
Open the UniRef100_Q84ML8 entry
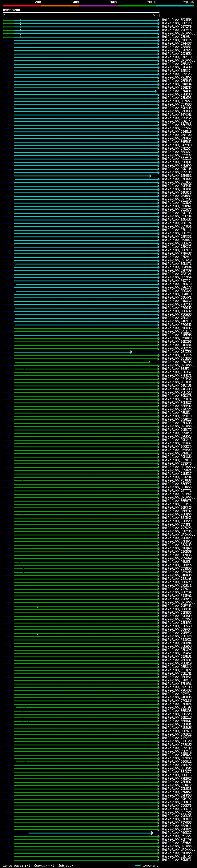(176, 294)
